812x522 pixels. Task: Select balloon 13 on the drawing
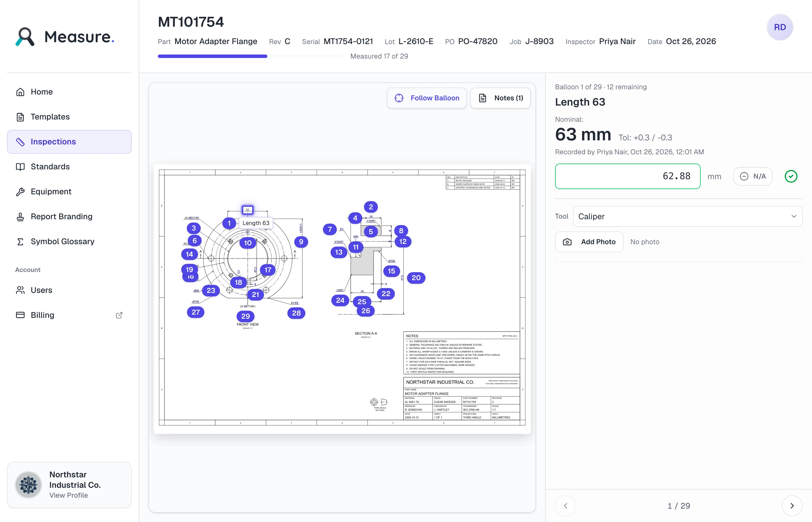pos(338,252)
